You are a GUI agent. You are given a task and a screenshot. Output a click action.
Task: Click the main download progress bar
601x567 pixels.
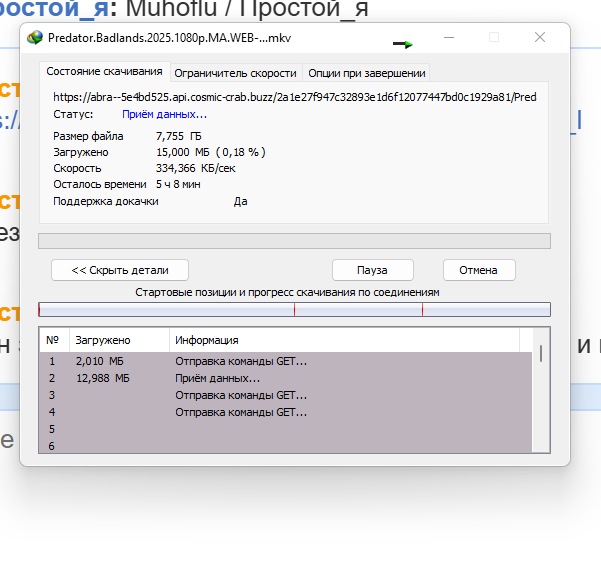pyautogui.click(x=294, y=241)
